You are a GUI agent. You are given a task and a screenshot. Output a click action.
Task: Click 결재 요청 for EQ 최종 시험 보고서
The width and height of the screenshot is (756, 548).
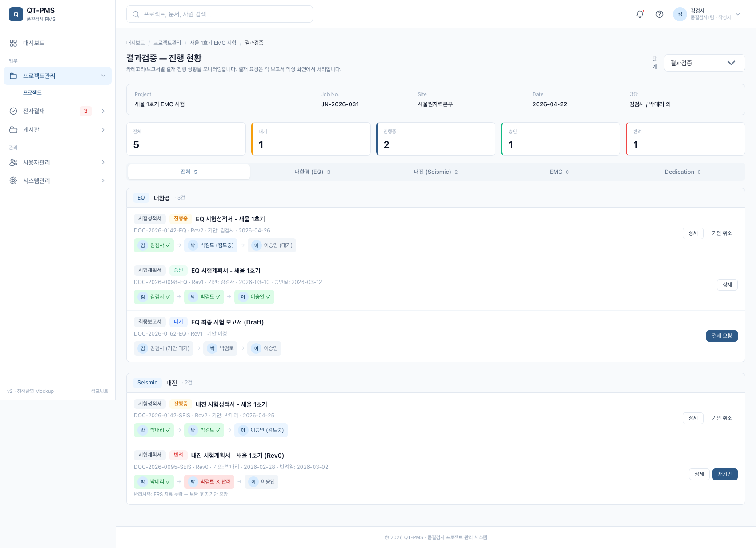click(x=722, y=336)
